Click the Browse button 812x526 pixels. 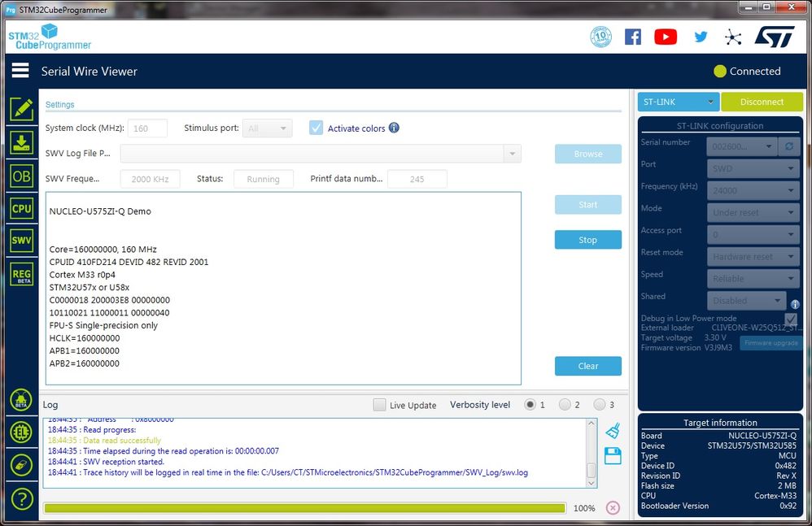click(587, 154)
